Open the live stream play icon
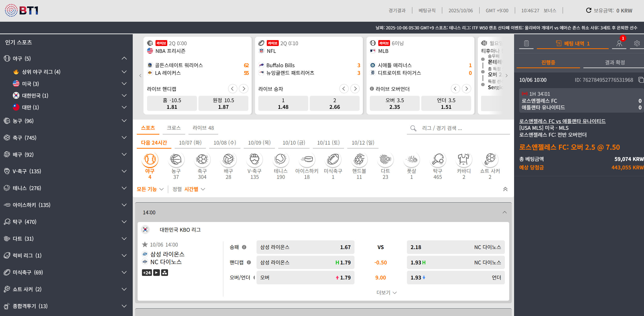 [156, 273]
